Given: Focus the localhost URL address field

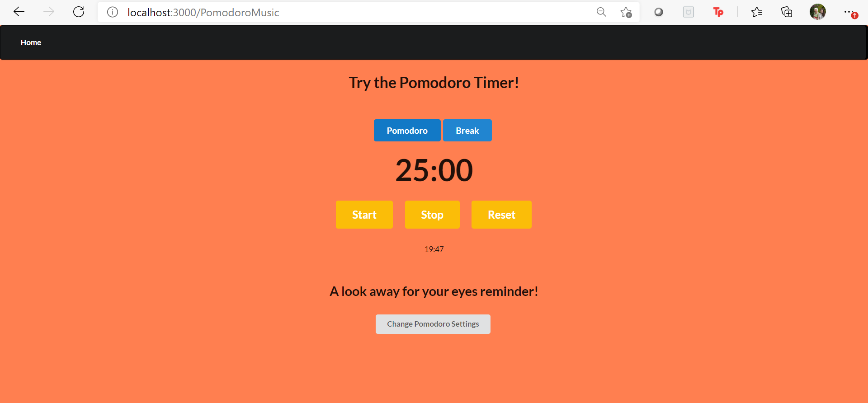Looking at the screenshot, I should click(x=353, y=12).
